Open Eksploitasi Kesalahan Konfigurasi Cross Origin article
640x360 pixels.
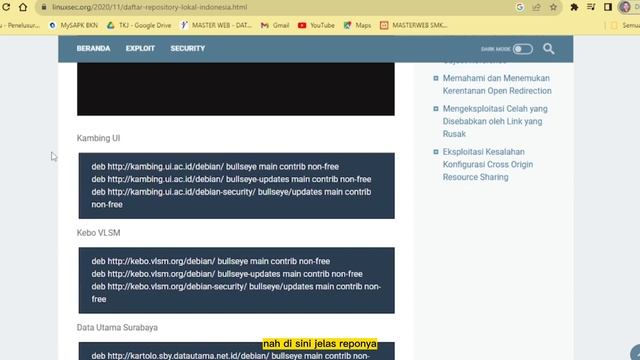[x=488, y=164]
